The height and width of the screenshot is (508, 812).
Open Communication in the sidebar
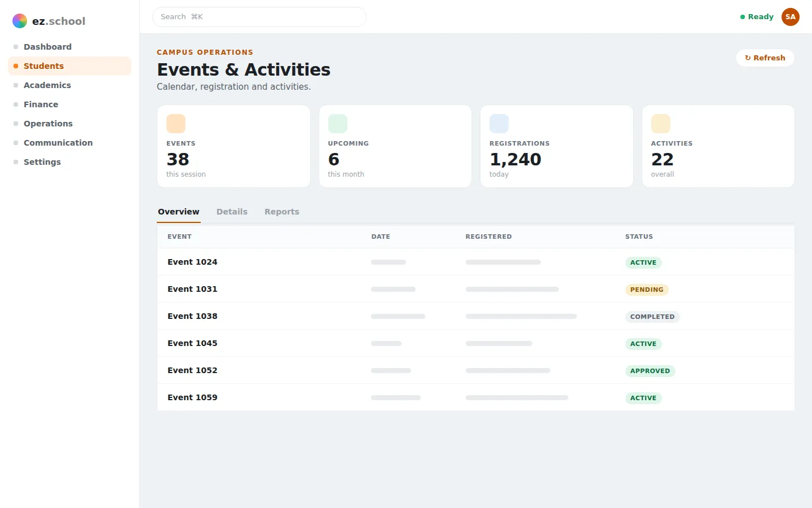pos(70,143)
